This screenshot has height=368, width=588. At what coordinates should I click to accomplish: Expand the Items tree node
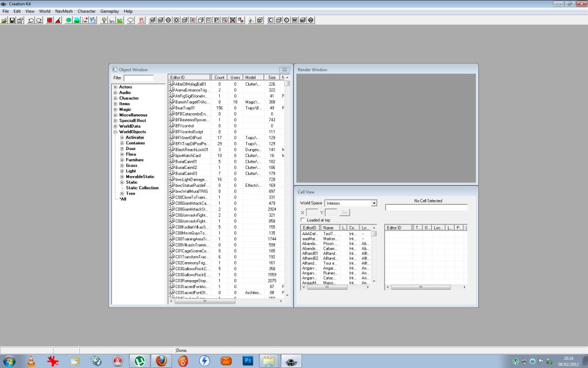click(x=115, y=104)
